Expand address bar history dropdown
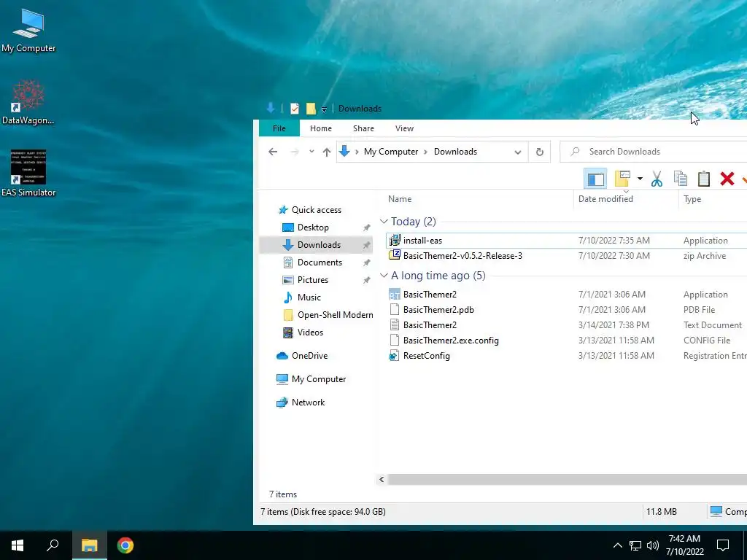 (517, 152)
